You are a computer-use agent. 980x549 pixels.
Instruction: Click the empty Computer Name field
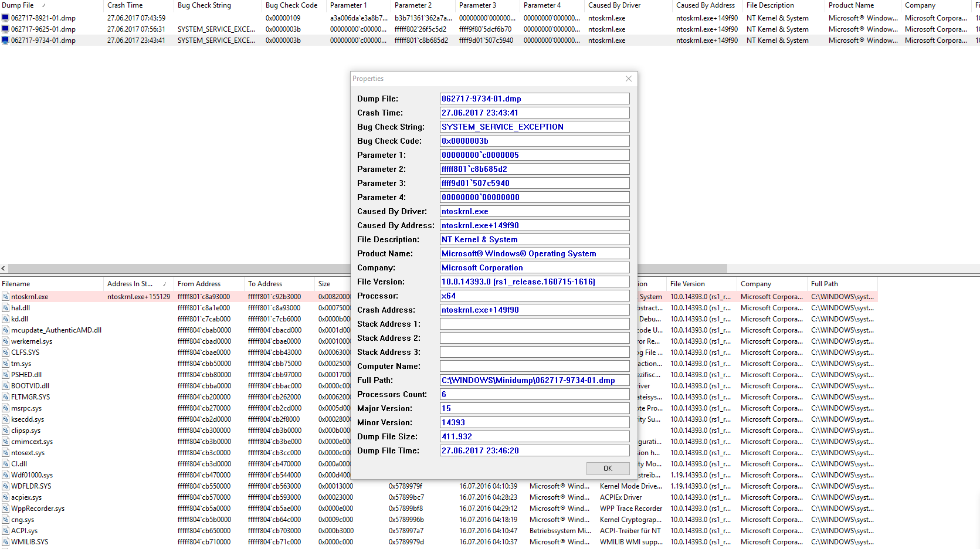coord(535,366)
